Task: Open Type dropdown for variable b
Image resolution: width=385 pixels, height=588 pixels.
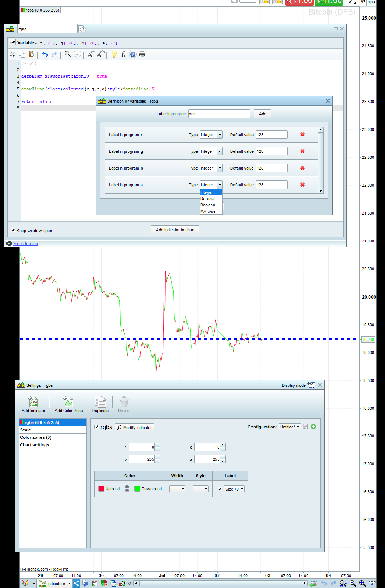Action: (220, 168)
